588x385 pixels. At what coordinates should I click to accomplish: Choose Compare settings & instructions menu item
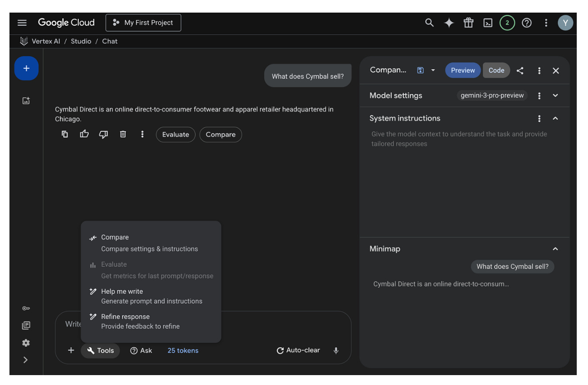point(151,243)
